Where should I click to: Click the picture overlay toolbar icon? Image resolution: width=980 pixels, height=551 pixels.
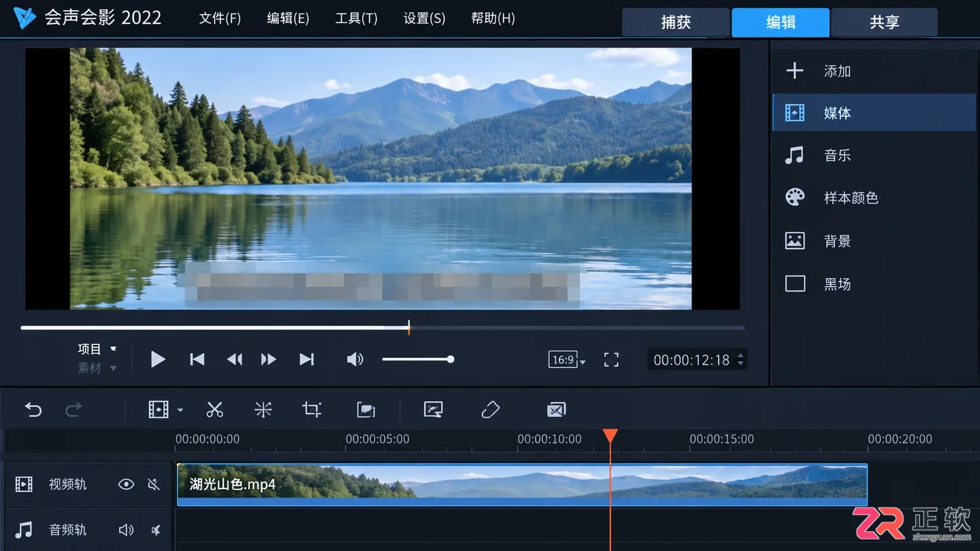pyautogui.click(x=366, y=410)
